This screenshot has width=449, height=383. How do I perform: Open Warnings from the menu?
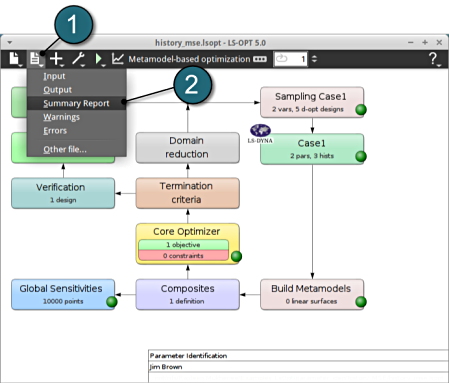77,117
